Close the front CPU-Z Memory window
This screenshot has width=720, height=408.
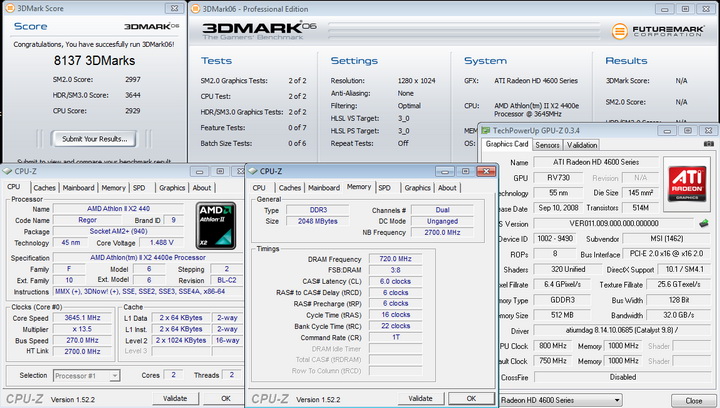click(486, 171)
